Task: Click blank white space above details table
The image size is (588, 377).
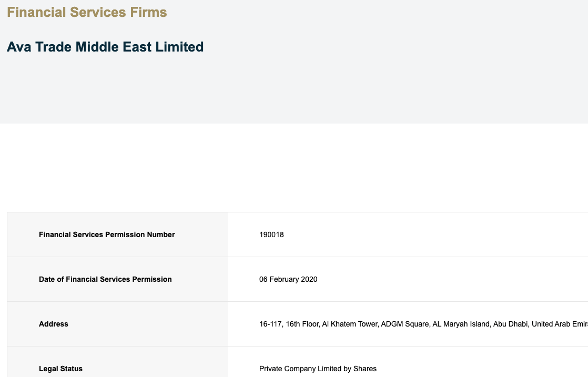Action: (294, 168)
